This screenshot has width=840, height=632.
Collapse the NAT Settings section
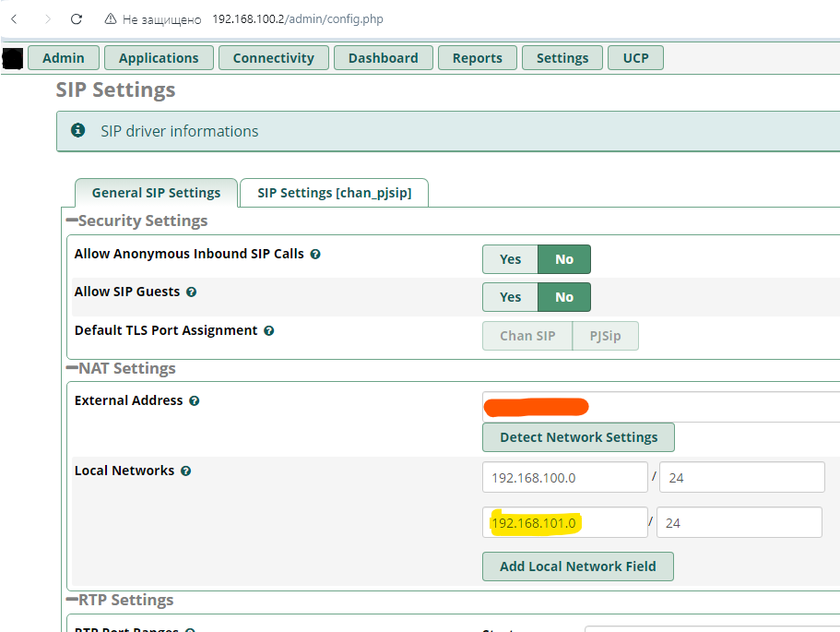click(x=72, y=369)
